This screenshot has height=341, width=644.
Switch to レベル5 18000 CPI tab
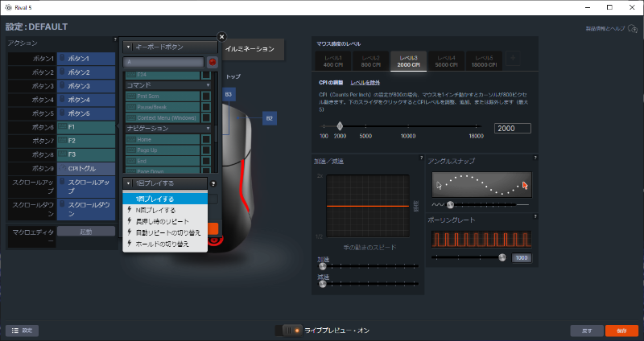(x=485, y=61)
